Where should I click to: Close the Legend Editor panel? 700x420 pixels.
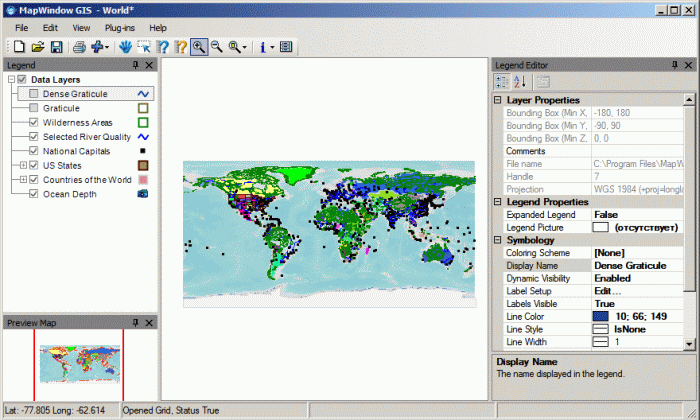[x=688, y=65]
